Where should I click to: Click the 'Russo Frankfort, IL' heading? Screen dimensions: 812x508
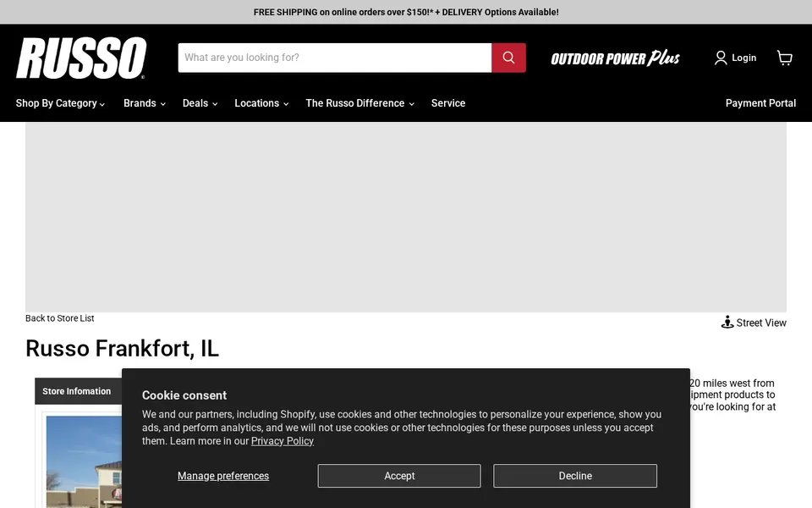pyautogui.click(x=122, y=348)
